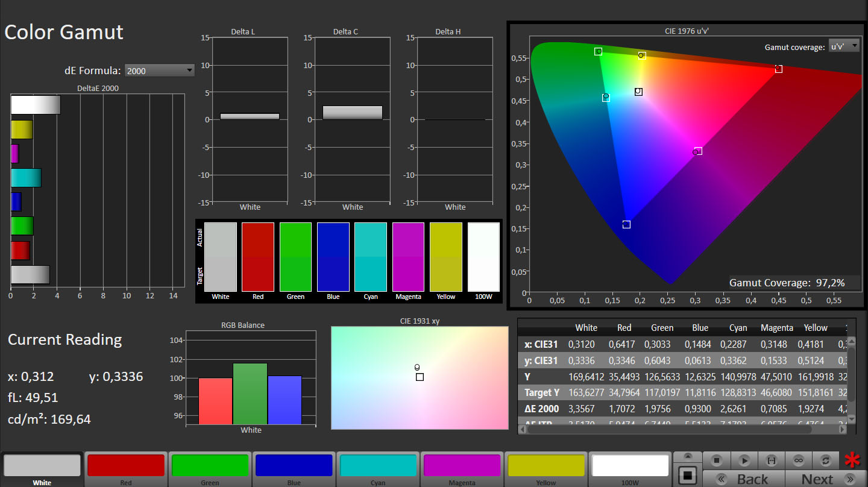Select the Magenta swatch in bottom strip
868x487 pixels.
tap(462, 466)
